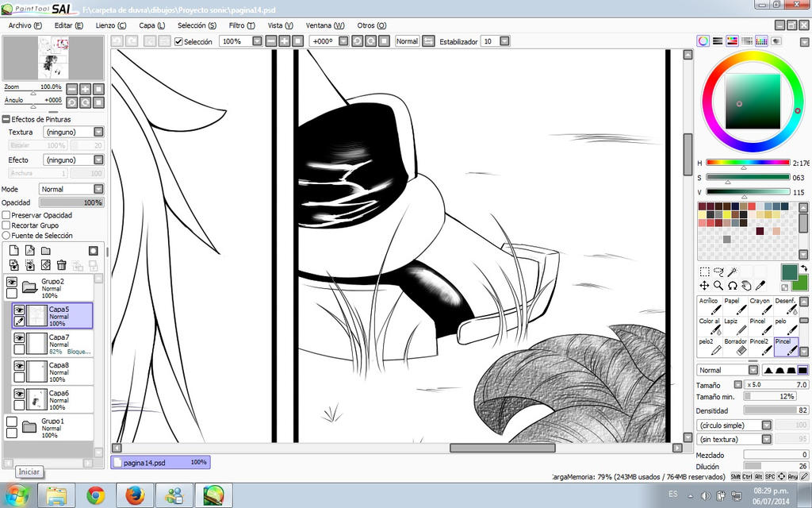Enable Preservar Opacidad checkbox

click(6, 215)
